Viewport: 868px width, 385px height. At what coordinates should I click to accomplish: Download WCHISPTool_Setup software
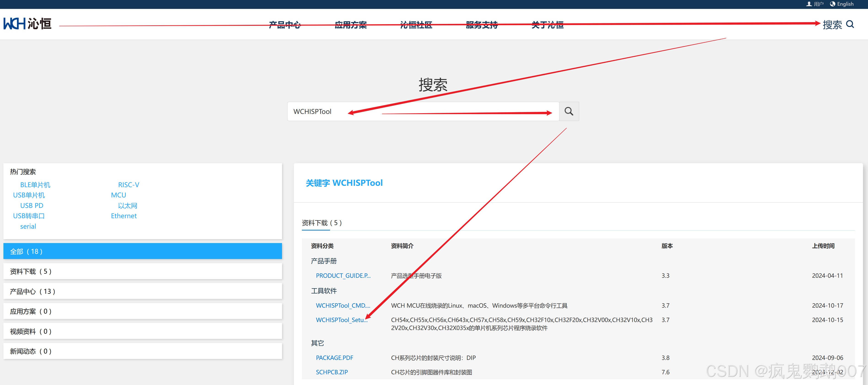click(342, 320)
